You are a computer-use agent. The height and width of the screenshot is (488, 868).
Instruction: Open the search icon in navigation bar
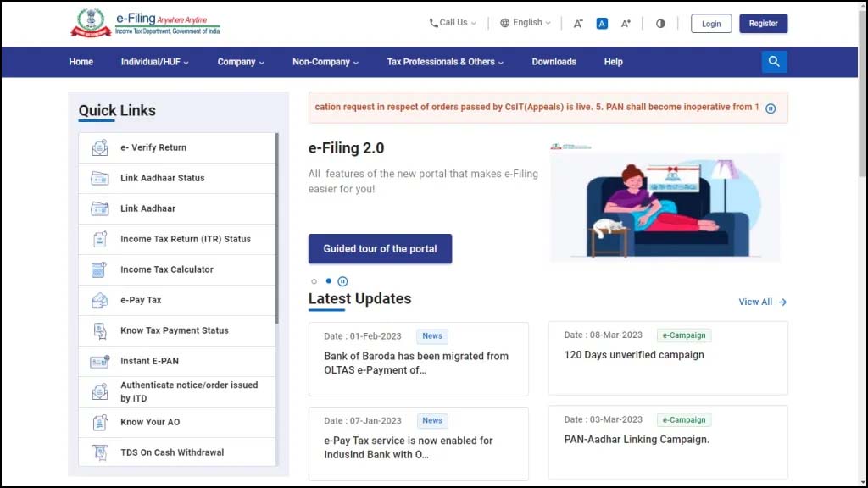click(x=774, y=61)
